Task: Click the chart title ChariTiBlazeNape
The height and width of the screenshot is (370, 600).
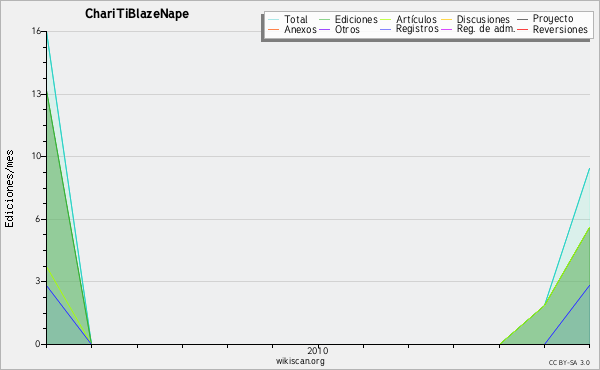Action: click(137, 14)
